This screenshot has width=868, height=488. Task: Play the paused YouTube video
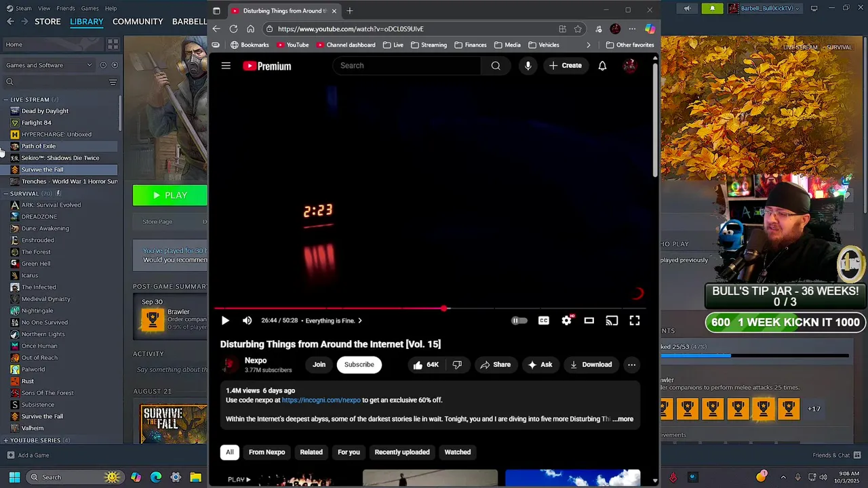point(225,321)
